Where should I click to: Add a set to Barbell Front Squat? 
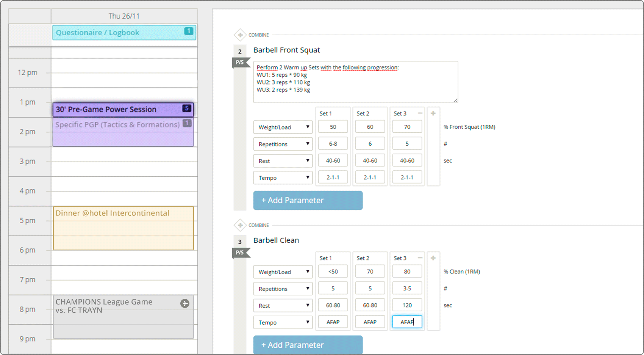pyautogui.click(x=433, y=113)
